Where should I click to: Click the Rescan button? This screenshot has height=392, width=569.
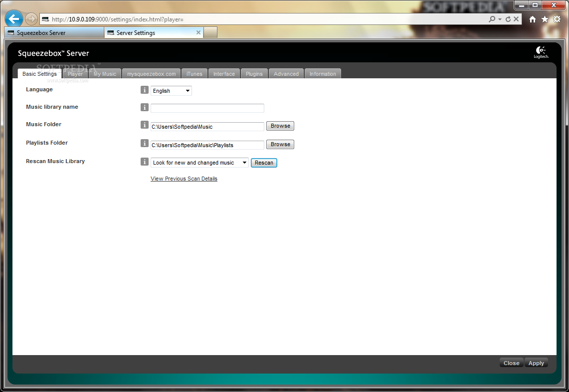(264, 163)
